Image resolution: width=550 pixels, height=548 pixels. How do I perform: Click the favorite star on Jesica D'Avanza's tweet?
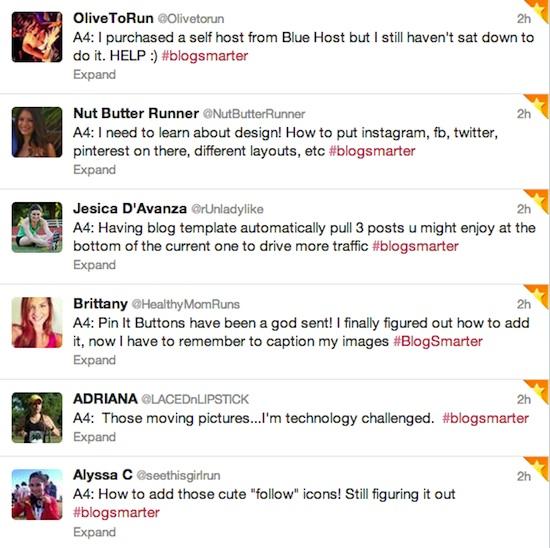pos(539,200)
